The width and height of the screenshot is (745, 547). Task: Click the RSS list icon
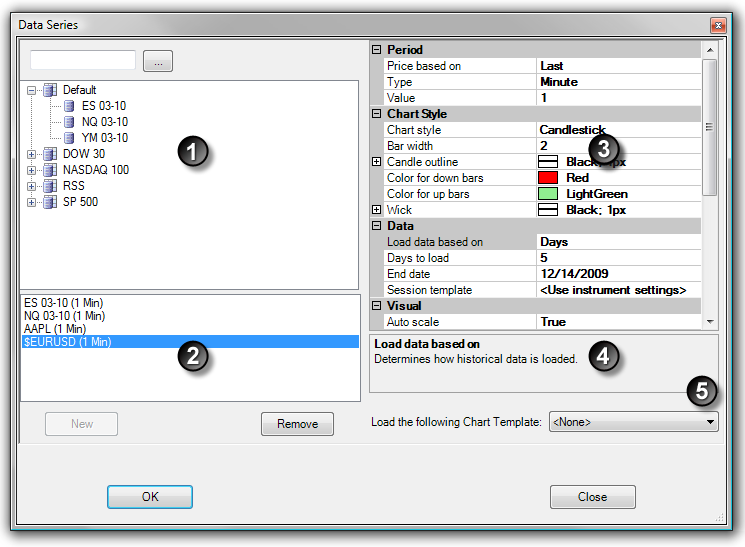[x=50, y=186]
